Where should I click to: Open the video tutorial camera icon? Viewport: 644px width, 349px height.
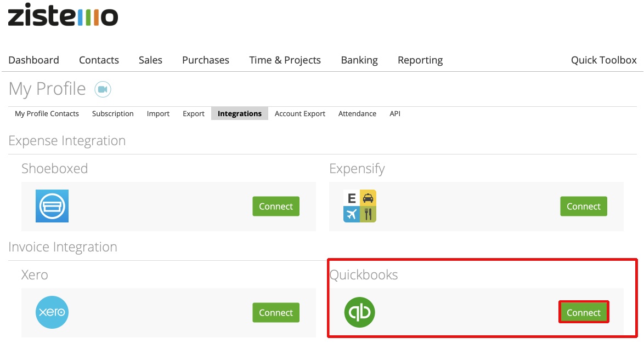point(103,88)
